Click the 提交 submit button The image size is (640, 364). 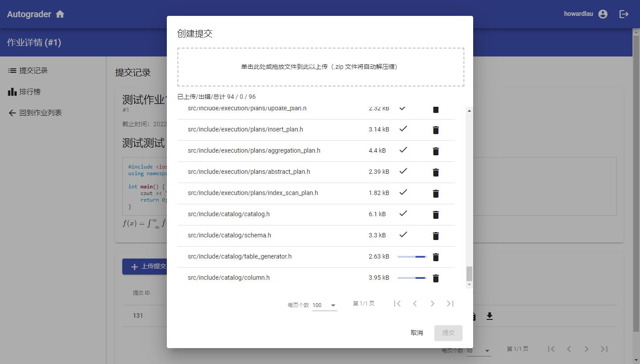pyautogui.click(x=448, y=333)
